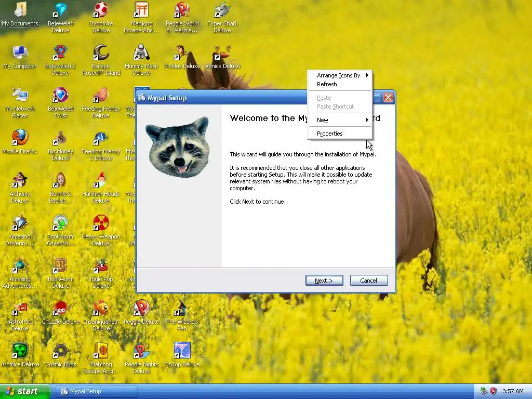532x399 pixels.
Task: Click the Atomica Deluxe shortcut
Action: (20, 355)
